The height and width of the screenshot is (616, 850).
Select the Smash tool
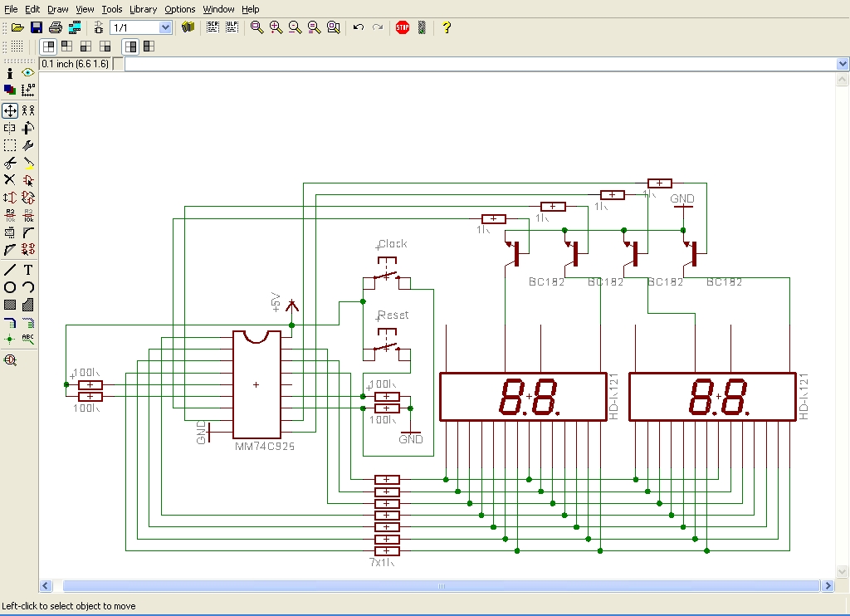point(10,232)
